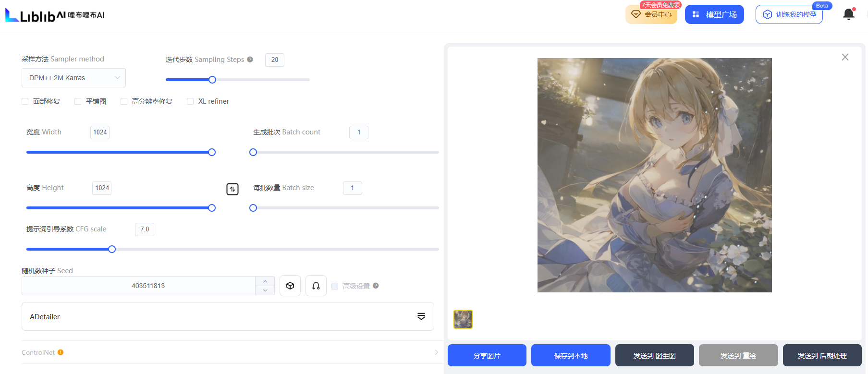The height and width of the screenshot is (374, 868).
Task: Click the Sampling Steps value field
Action: click(x=275, y=60)
